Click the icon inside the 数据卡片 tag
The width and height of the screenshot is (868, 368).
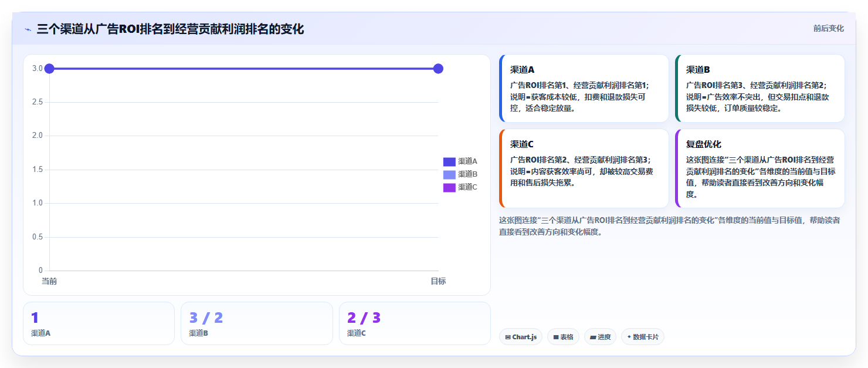(x=629, y=337)
